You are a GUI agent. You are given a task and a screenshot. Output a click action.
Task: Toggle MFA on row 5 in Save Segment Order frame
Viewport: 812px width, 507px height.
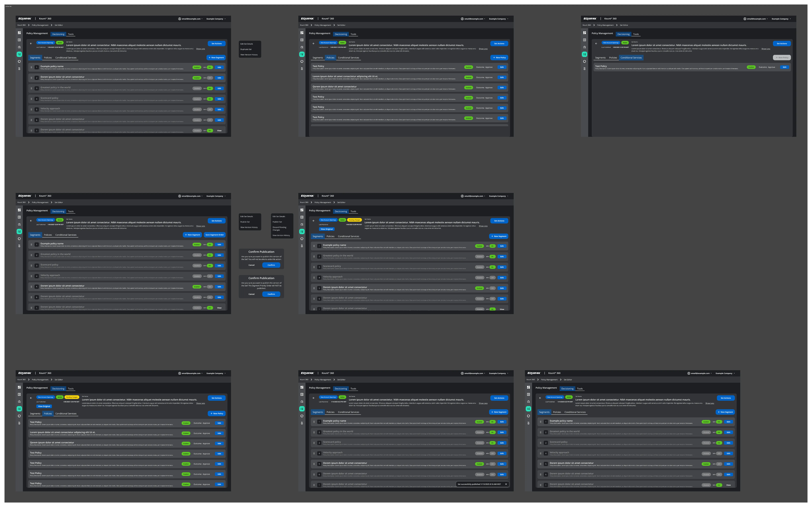[x=210, y=287]
